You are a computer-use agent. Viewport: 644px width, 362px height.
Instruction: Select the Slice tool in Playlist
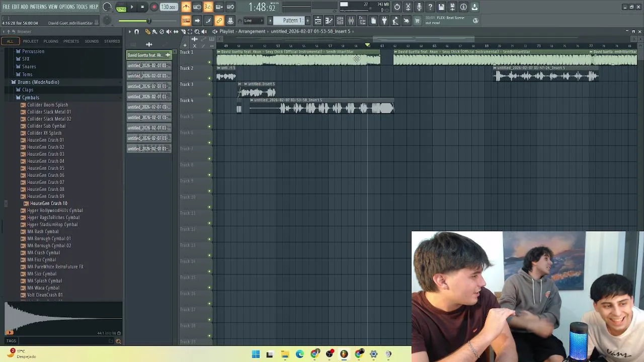click(183, 31)
